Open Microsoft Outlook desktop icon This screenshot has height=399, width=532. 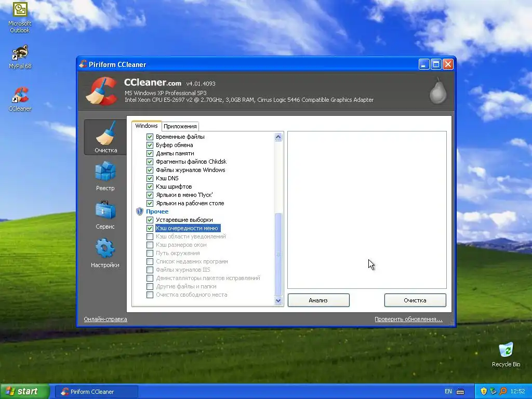20,18
